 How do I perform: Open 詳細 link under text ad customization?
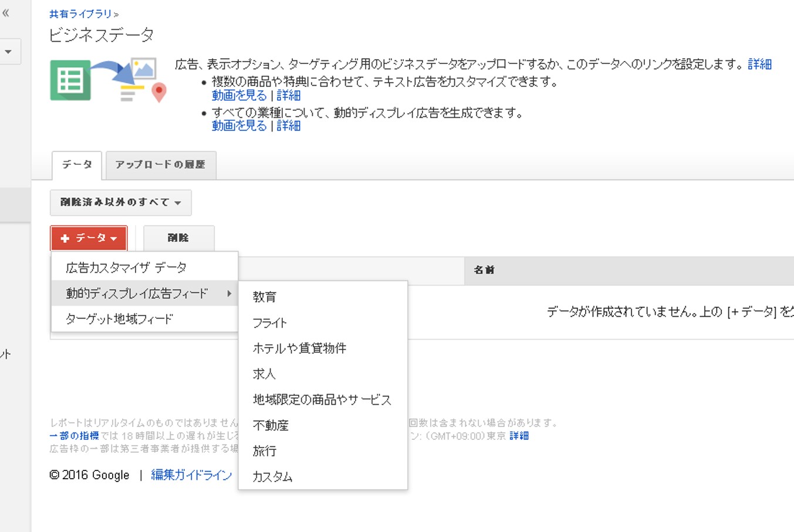coord(289,95)
